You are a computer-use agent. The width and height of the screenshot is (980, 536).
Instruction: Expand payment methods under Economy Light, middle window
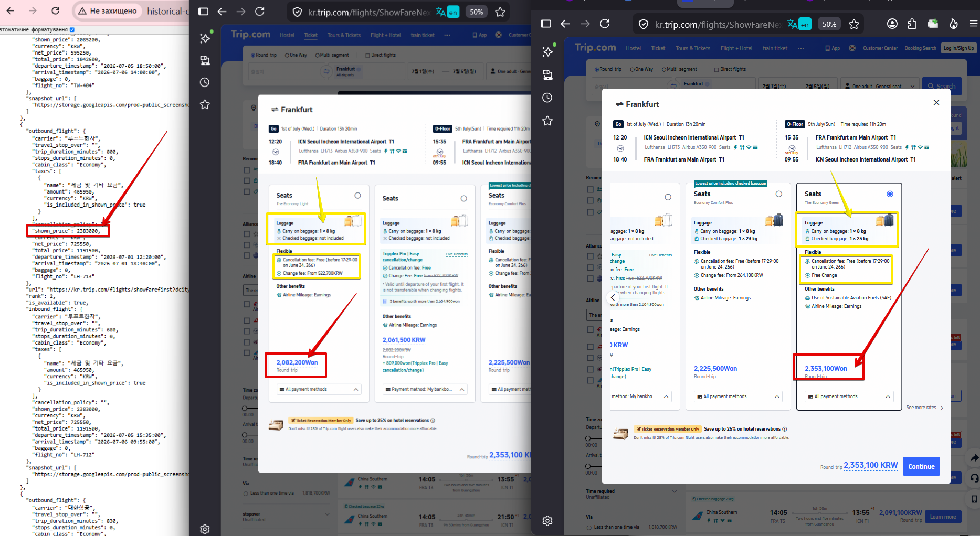[319, 389]
